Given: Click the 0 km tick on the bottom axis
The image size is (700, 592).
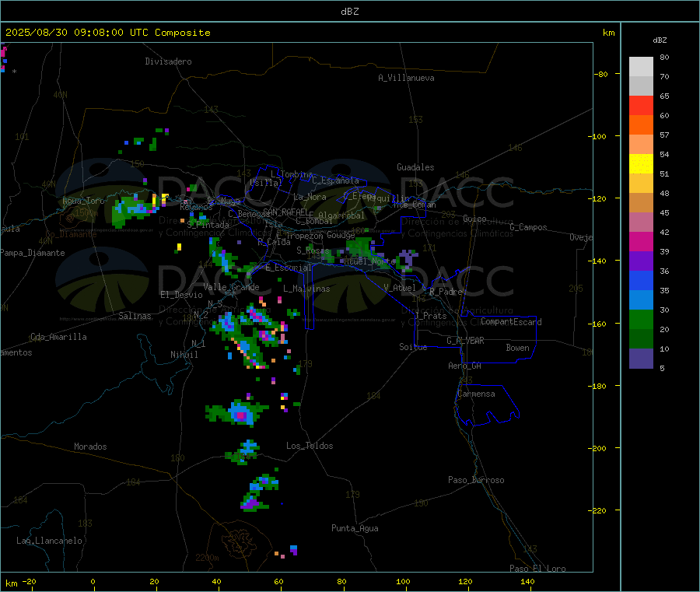Looking at the screenshot, I should coord(93,581).
